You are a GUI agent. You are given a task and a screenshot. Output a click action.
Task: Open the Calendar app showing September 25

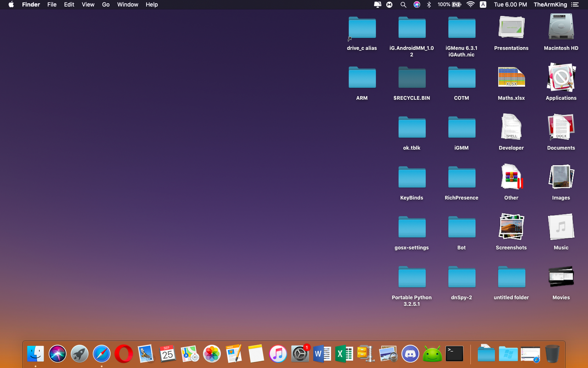[168, 354]
